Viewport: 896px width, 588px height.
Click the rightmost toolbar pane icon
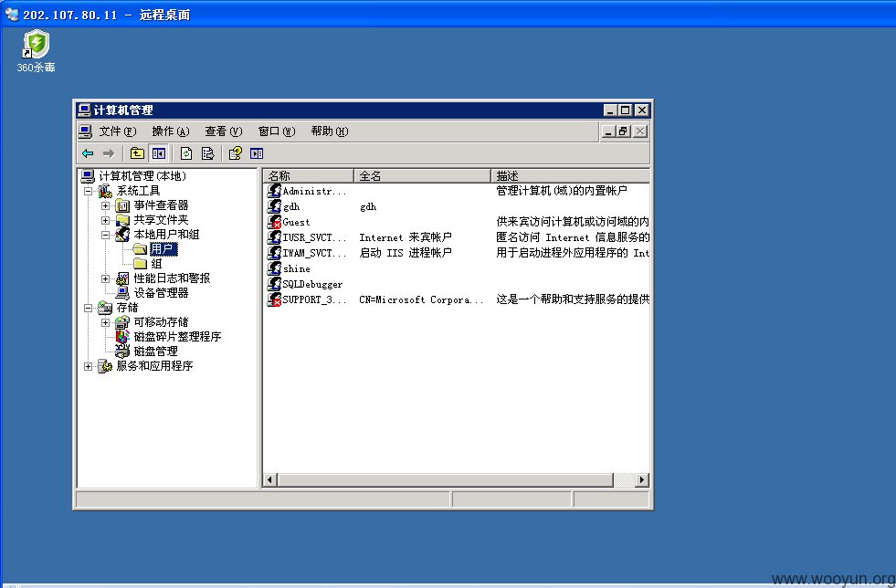tap(257, 153)
